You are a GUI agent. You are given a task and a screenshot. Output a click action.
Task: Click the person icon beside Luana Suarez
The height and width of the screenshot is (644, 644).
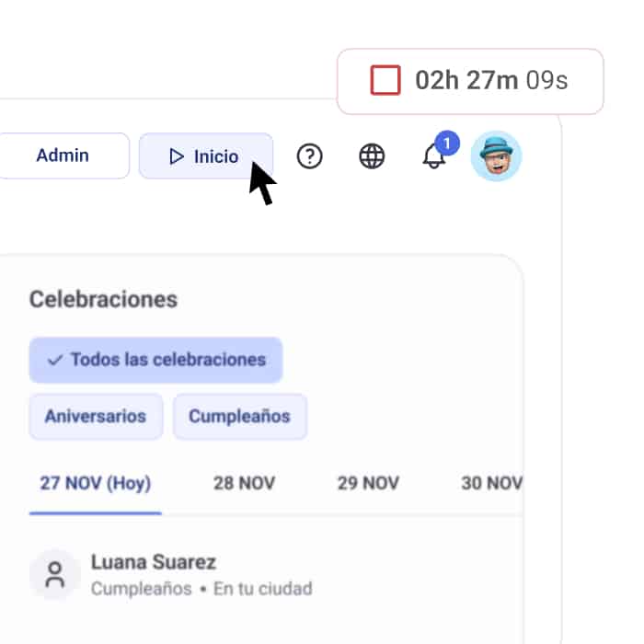tap(55, 575)
